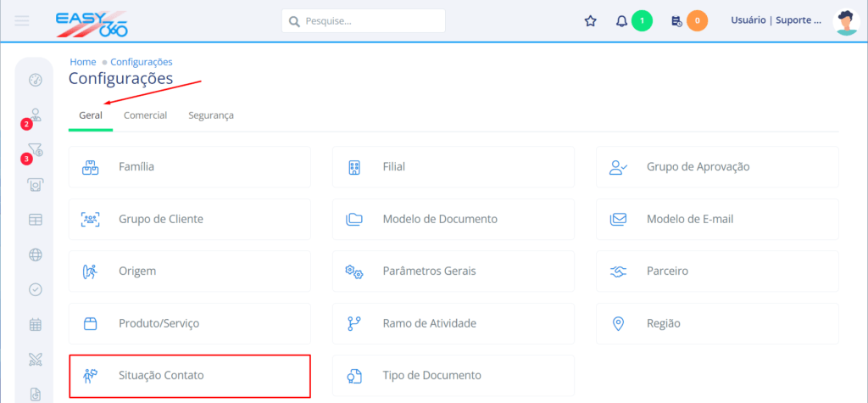The height and width of the screenshot is (403, 868).
Task: Click the Produto/Serviço box icon
Action: pyautogui.click(x=90, y=323)
